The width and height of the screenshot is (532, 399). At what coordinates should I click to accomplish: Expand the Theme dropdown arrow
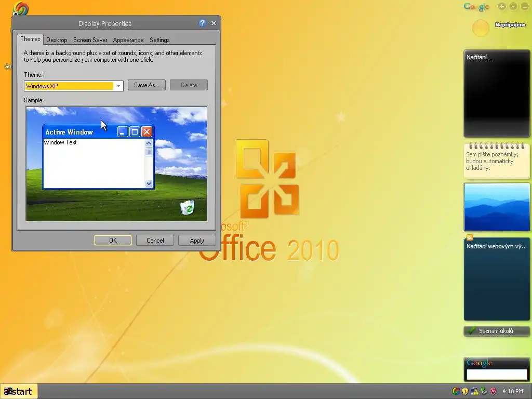click(x=118, y=86)
